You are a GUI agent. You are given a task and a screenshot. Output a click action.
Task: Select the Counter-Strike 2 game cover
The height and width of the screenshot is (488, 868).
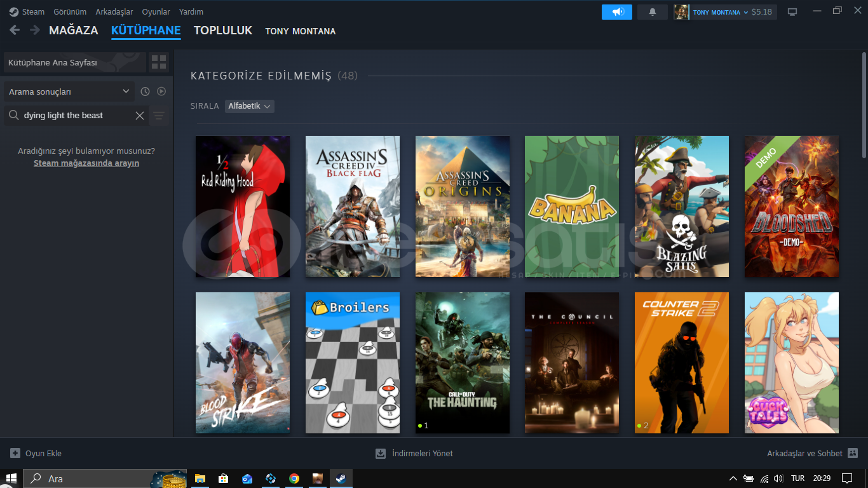[x=681, y=362]
